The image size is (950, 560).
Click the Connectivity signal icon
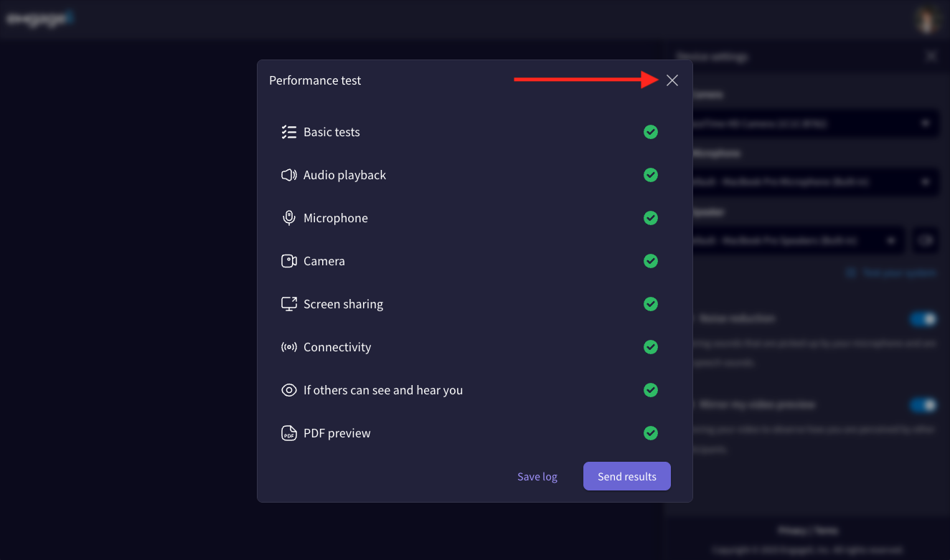(x=289, y=347)
